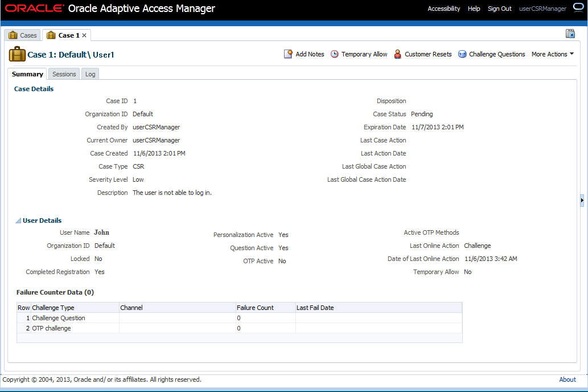
Task: Click the Temporary Allow button label
Action: click(x=364, y=54)
